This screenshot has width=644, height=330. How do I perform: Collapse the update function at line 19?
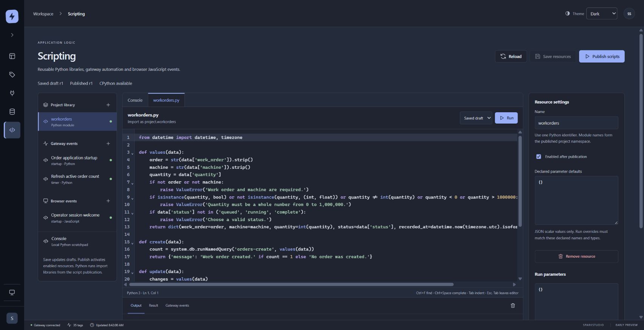132,273
